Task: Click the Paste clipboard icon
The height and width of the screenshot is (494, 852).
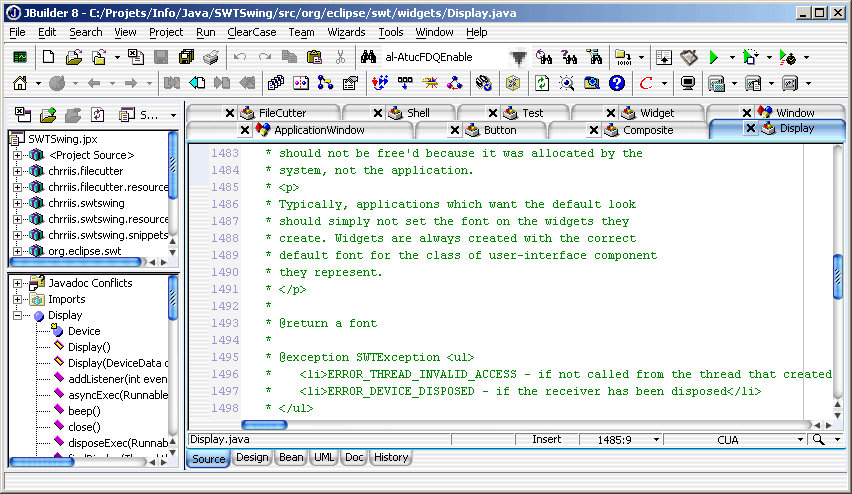Action: tap(315, 57)
